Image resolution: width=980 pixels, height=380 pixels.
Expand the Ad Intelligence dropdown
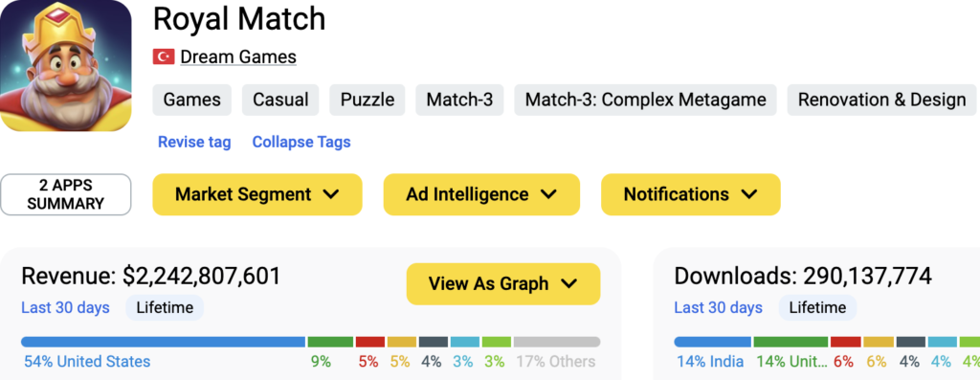point(481,194)
